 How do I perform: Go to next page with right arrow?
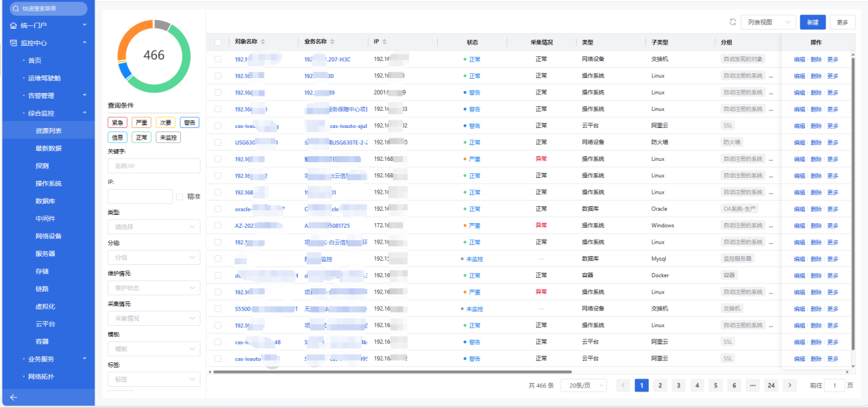point(789,385)
